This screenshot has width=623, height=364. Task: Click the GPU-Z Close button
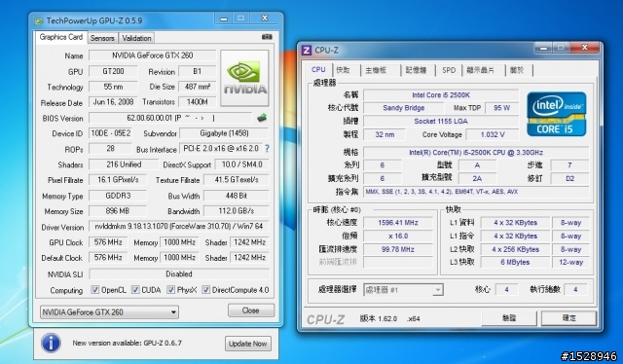[x=251, y=310]
